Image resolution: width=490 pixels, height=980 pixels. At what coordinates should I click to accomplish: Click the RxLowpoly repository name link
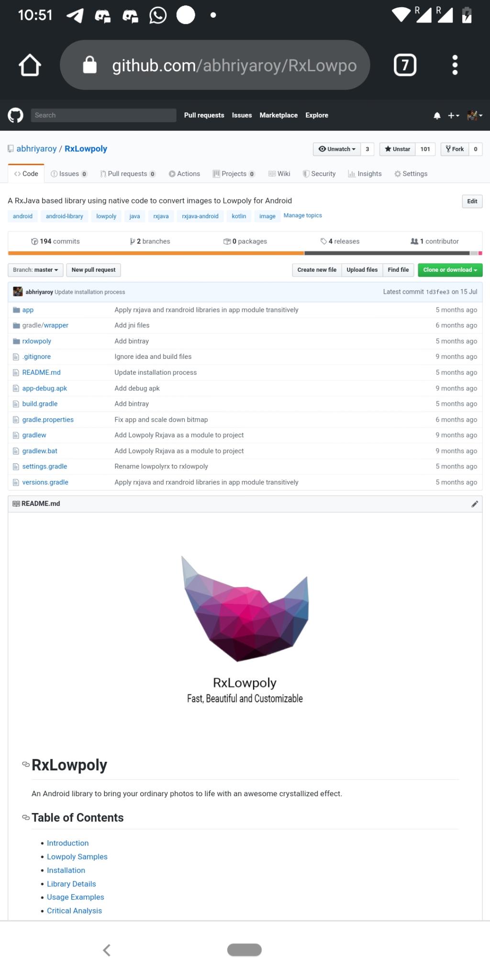[x=86, y=149]
